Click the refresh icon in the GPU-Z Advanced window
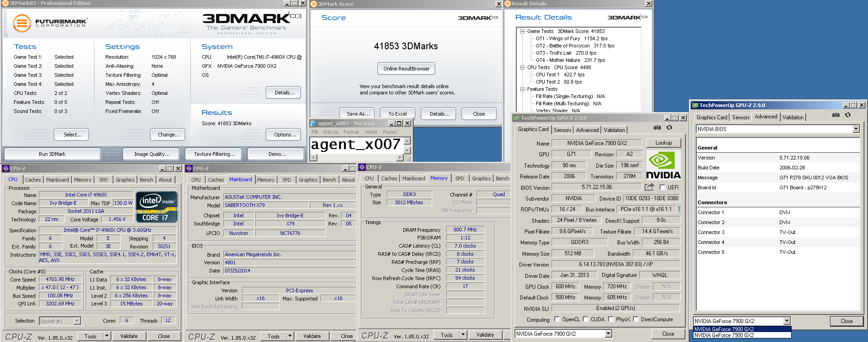 (x=848, y=115)
